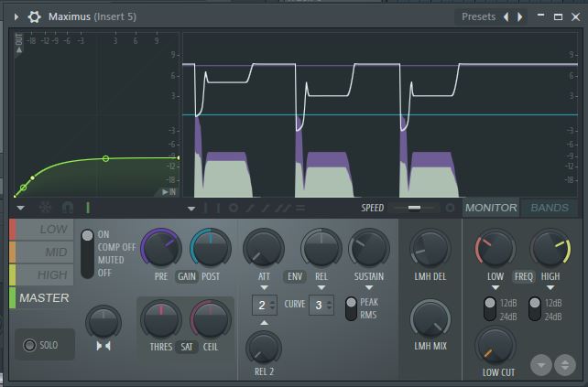Go to the next preset arrow

[x=519, y=16]
